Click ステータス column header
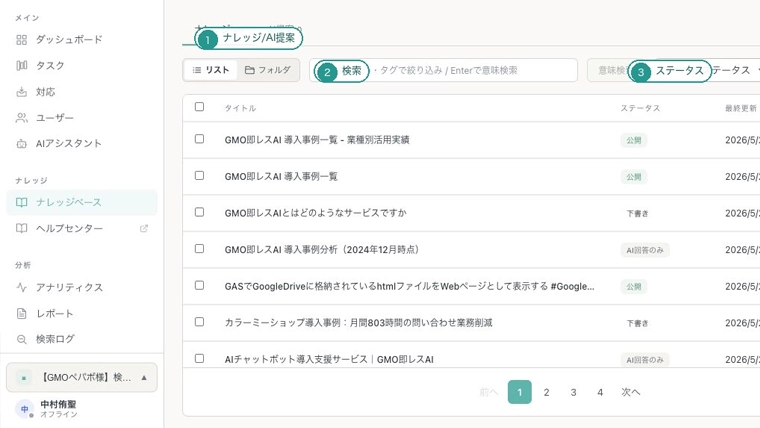Viewport: 760px width, 428px height. coord(640,108)
